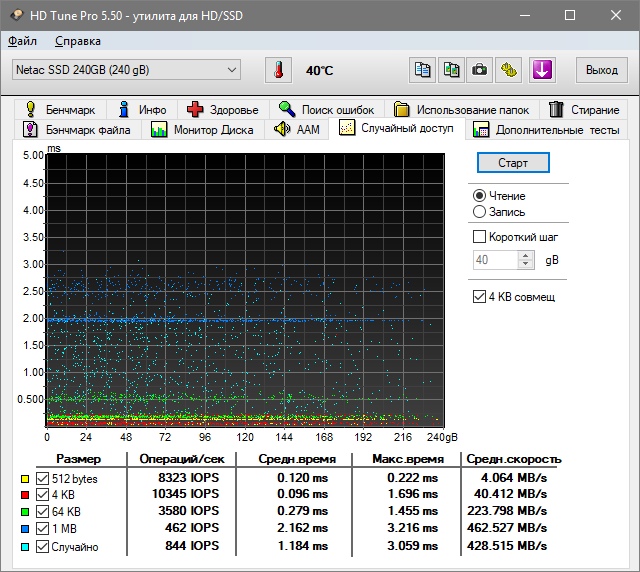Click the 428.515 MB/s value

(507, 545)
